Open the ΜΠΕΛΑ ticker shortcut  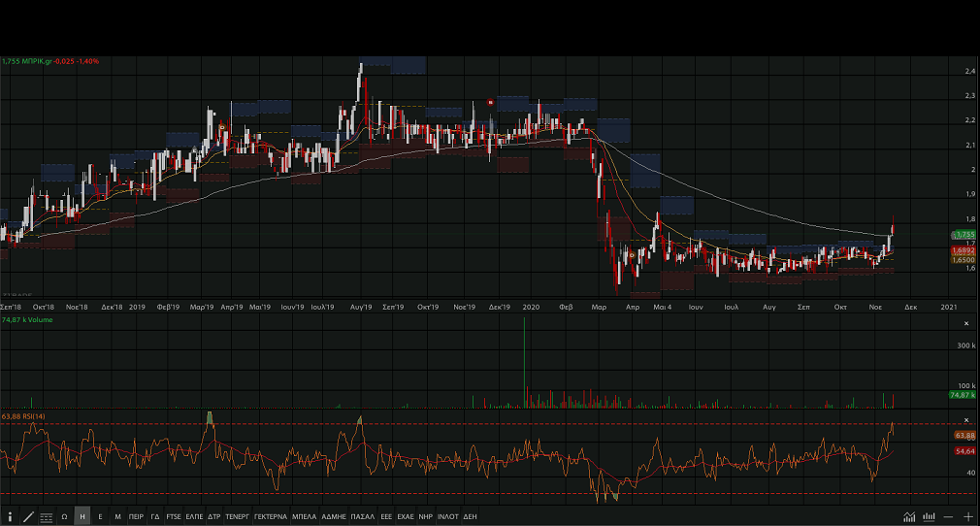304,516
